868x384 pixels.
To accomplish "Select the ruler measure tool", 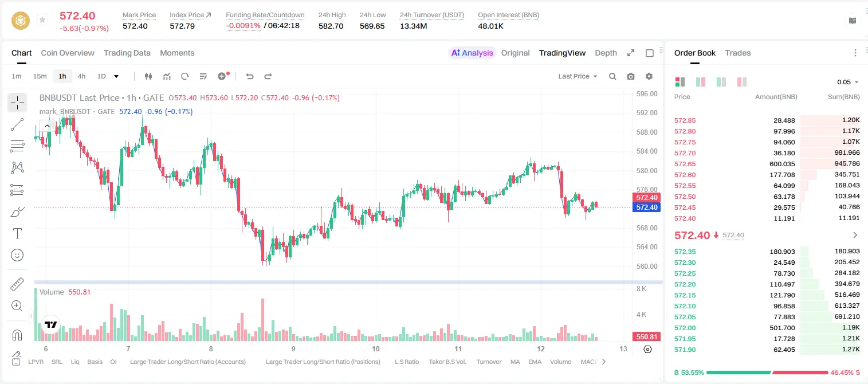I will pos(17,284).
